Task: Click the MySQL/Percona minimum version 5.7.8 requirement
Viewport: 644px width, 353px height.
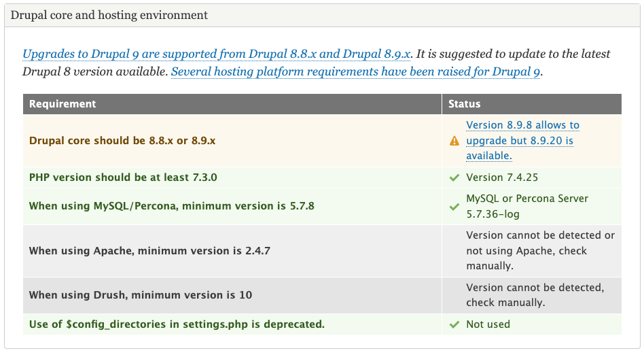Action: point(172,206)
